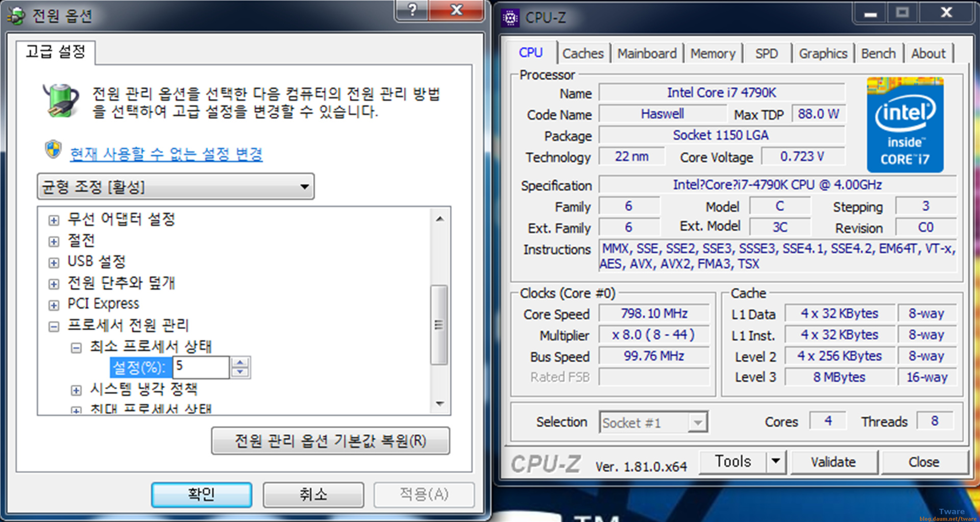Click the Core Speed value 798.10 MHz
This screenshot has height=522, width=980.
pos(654,313)
